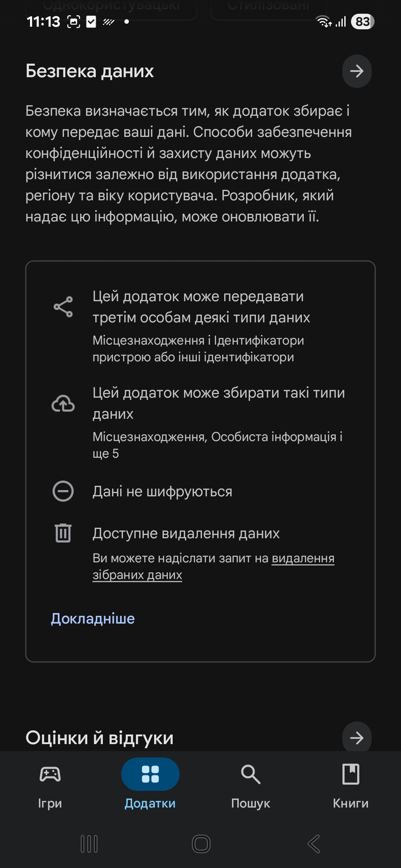
Task: Tap the cloud upload data collection icon
Action: coord(63,404)
